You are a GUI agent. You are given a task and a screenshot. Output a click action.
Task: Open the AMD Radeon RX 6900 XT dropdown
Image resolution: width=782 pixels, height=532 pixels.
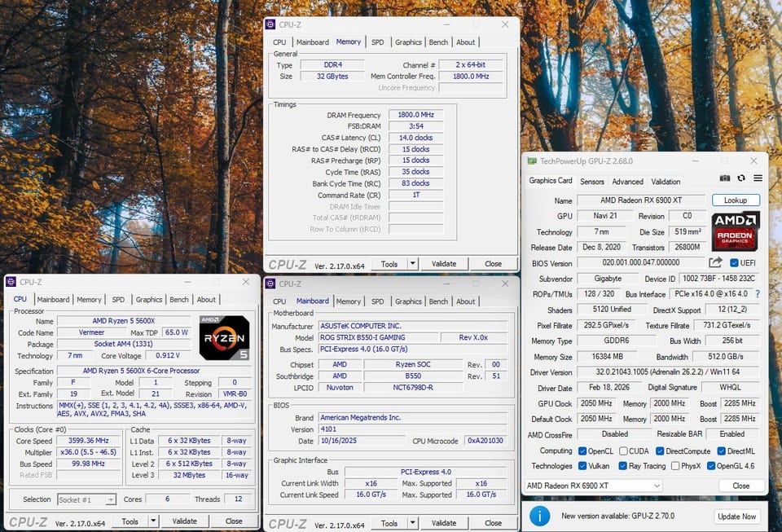click(x=594, y=486)
